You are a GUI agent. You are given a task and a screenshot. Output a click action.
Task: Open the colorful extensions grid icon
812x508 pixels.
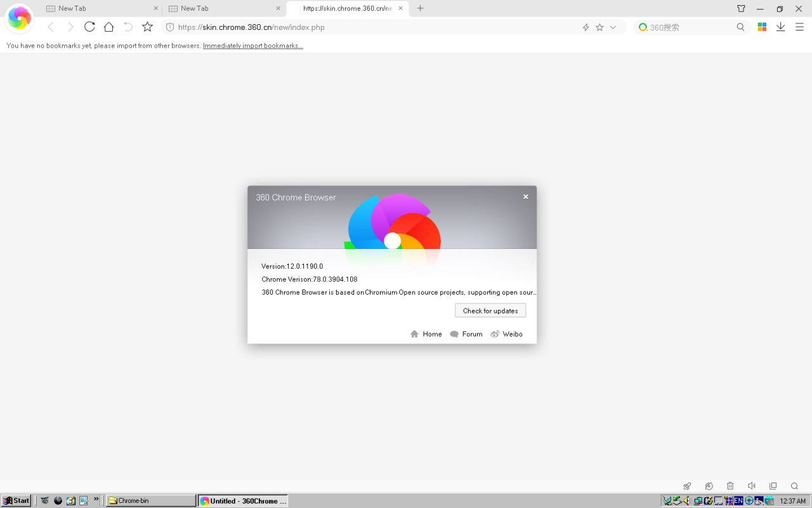point(762,27)
